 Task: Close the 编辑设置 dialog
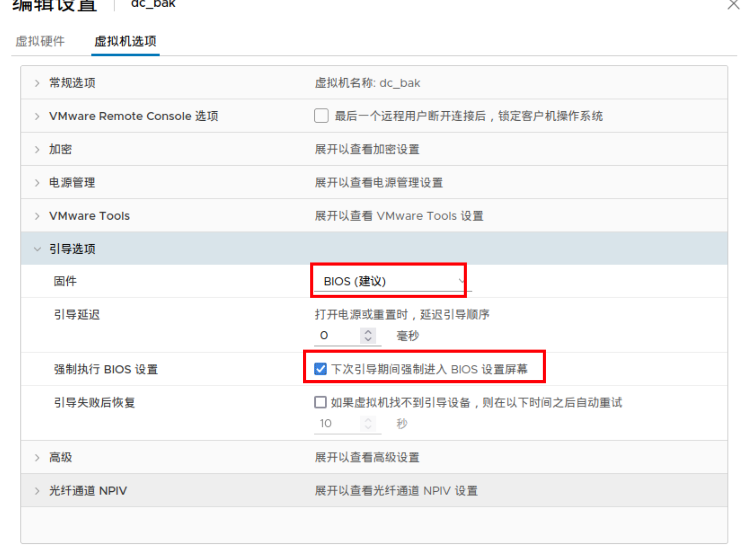coord(734,4)
